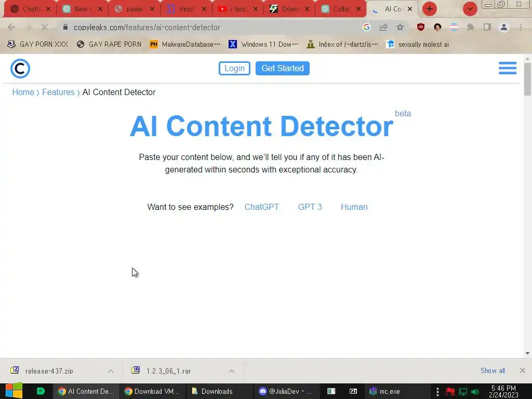Load the GPT 3 example
This screenshot has height=399, width=532.
pos(310,207)
